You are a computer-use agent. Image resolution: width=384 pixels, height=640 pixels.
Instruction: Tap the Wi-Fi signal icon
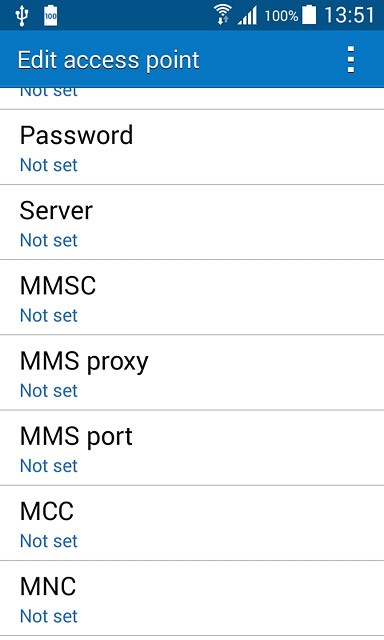[222, 16]
